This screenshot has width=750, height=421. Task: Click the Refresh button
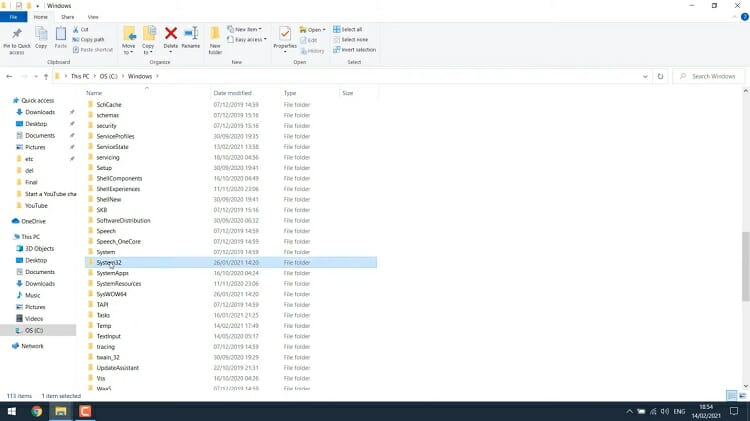click(661, 77)
